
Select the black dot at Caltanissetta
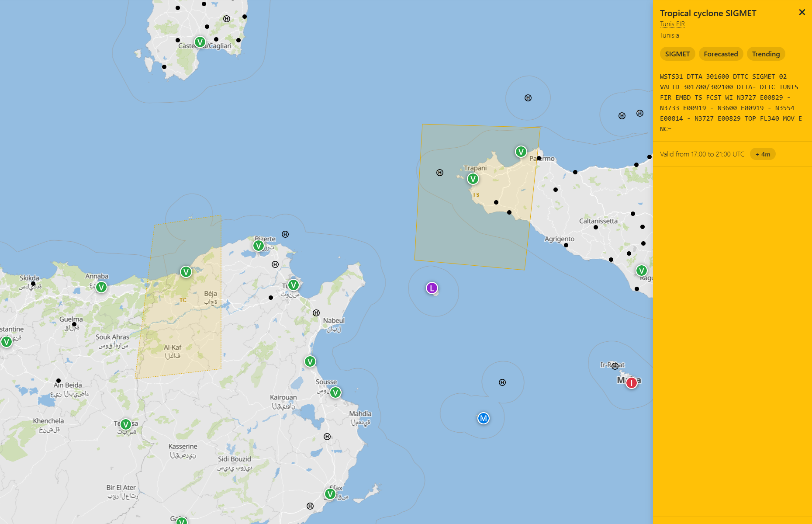[596, 227]
